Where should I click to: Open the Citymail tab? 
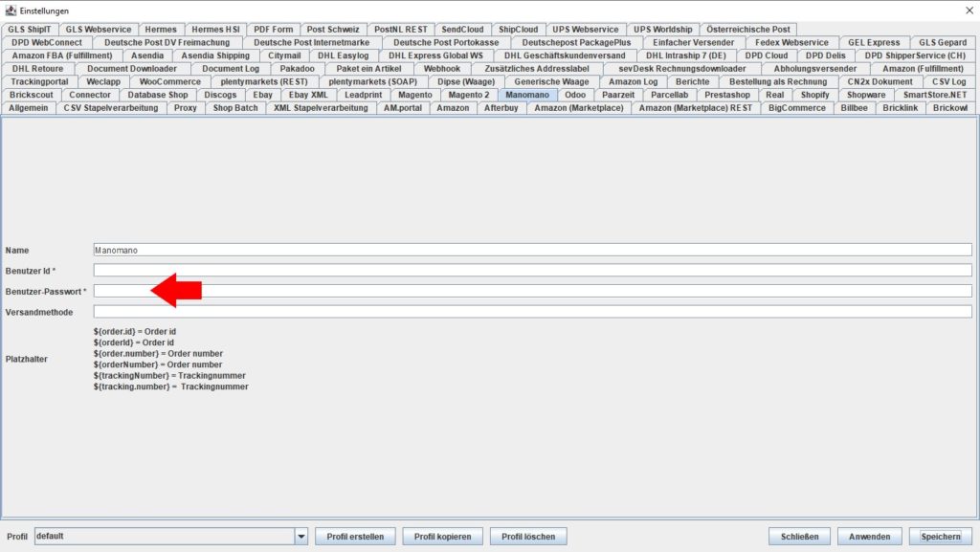pyautogui.click(x=284, y=55)
